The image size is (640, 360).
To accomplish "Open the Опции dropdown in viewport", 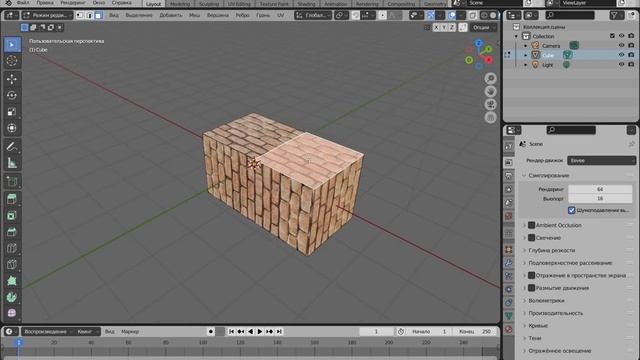I will 483,27.
